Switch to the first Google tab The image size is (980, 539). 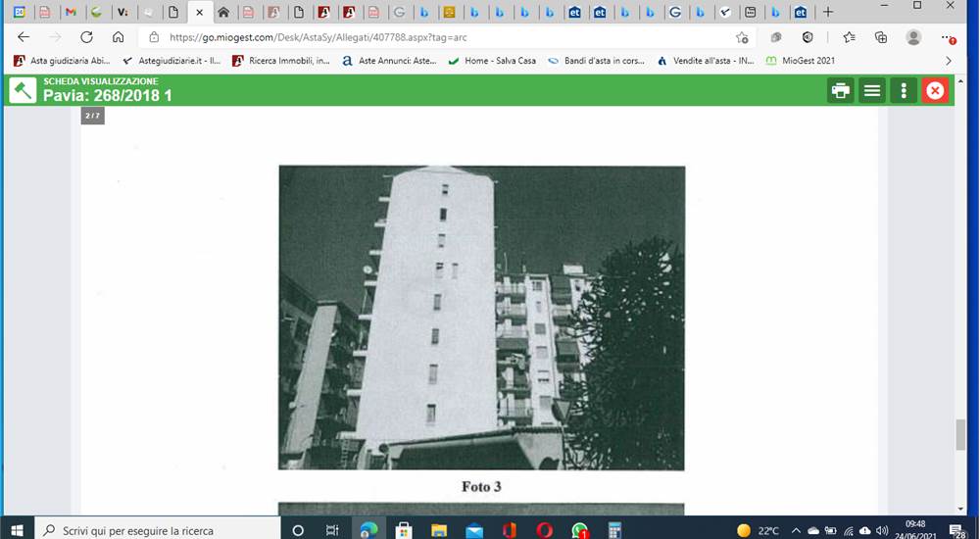coord(399,12)
